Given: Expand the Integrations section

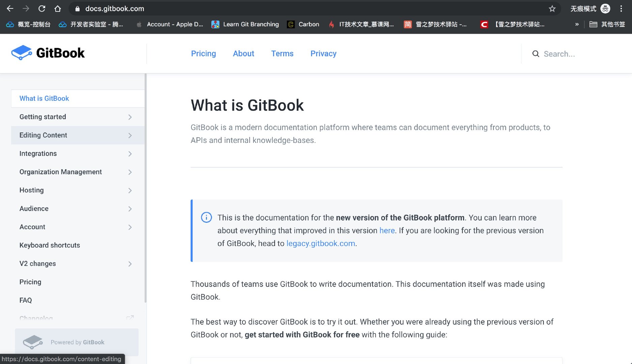Looking at the screenshot, I should (x=130, y=154).
